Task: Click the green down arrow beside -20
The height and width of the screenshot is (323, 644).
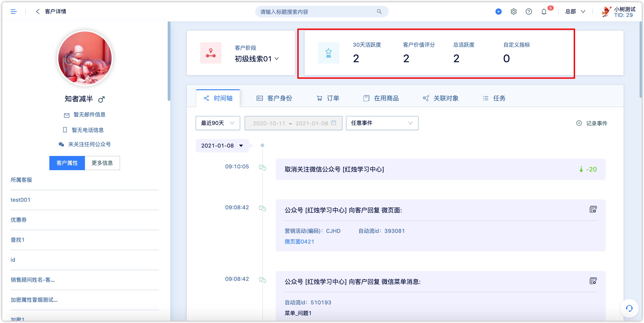Action: [x=581, y=169]
